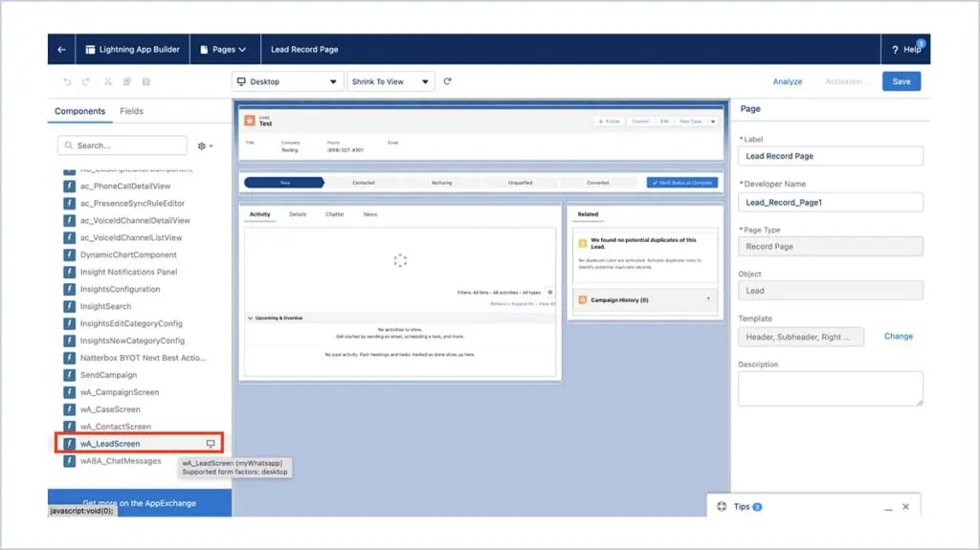Open the Desktop form factor dropdown

287,82
